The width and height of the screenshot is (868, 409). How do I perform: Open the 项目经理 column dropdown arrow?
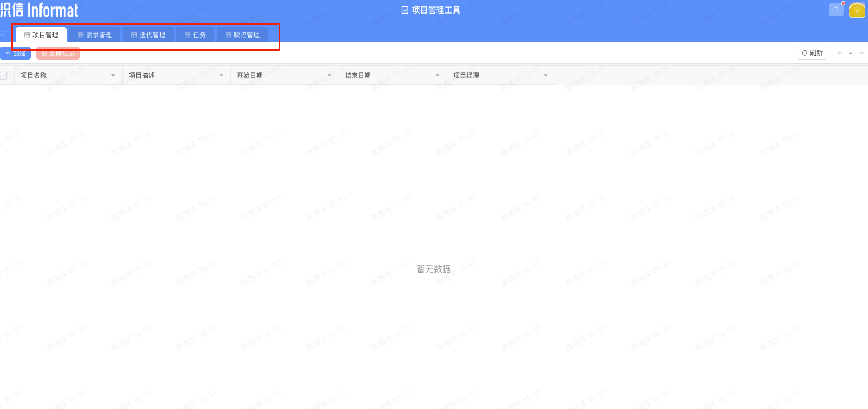click(546, 75)
